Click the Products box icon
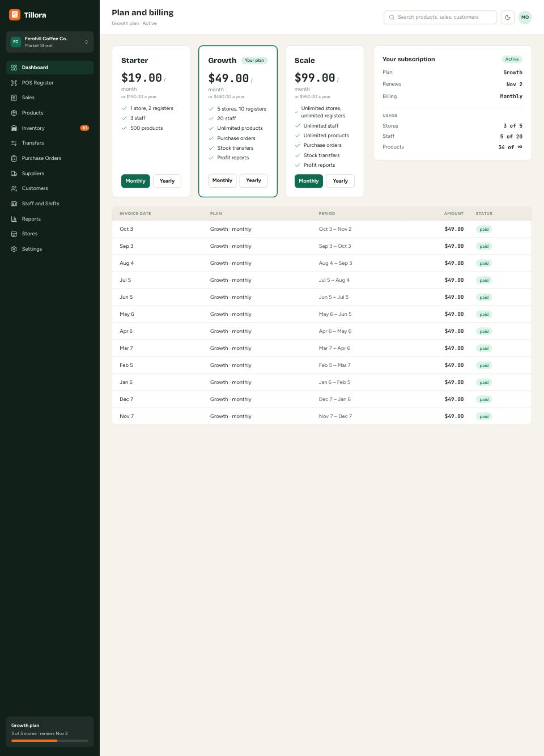544x756 pixels. 14,113
